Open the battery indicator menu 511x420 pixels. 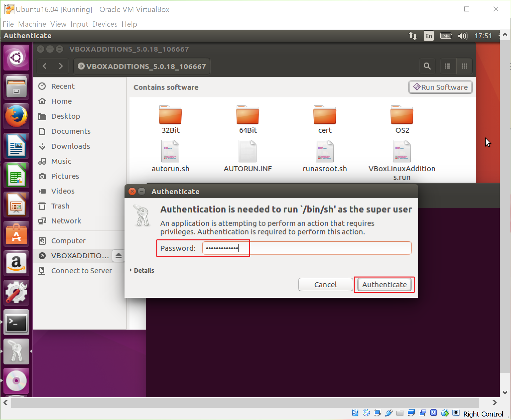[x=446, y=36]
